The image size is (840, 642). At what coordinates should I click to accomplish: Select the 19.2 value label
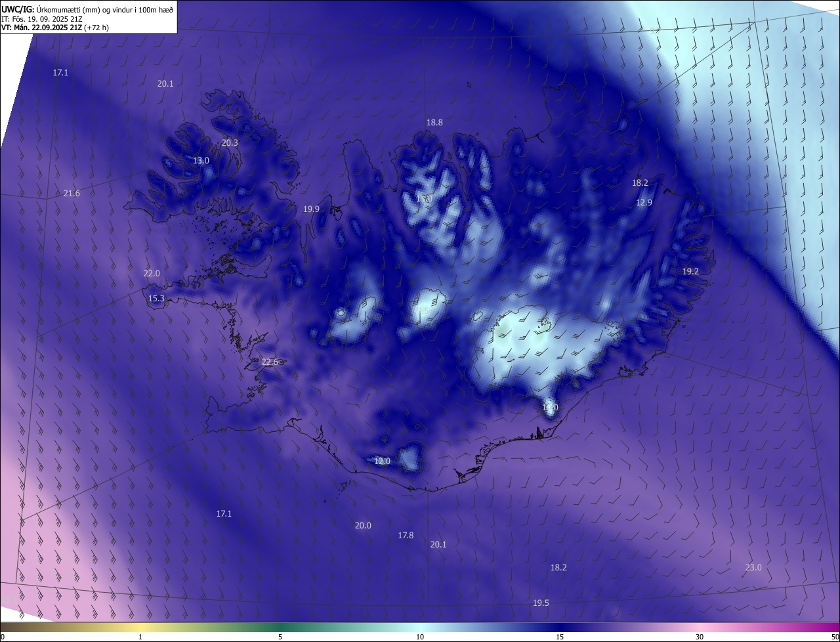point(690,271)
